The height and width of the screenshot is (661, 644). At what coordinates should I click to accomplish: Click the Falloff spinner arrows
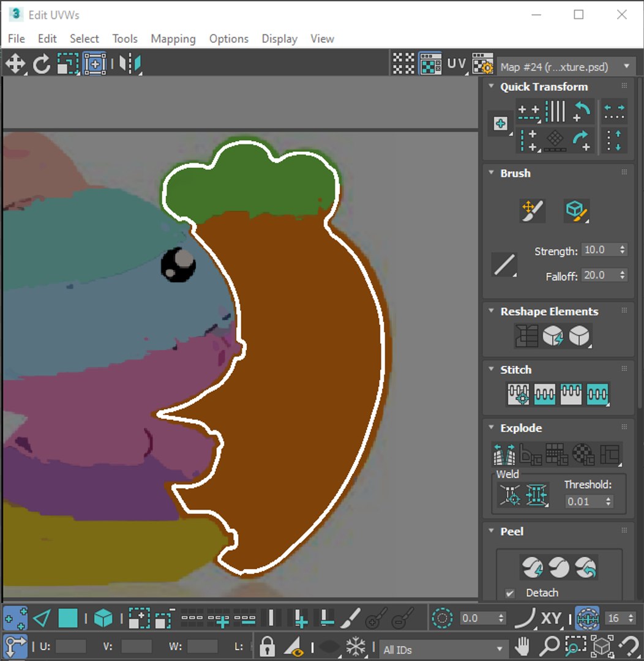(x=623, y=275)
